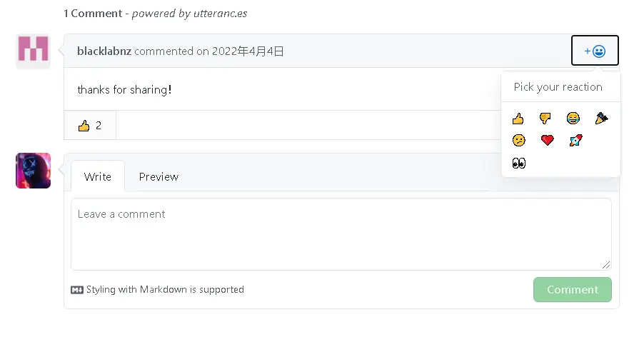
Task: React with the rocket emoji
Action: 575,141
